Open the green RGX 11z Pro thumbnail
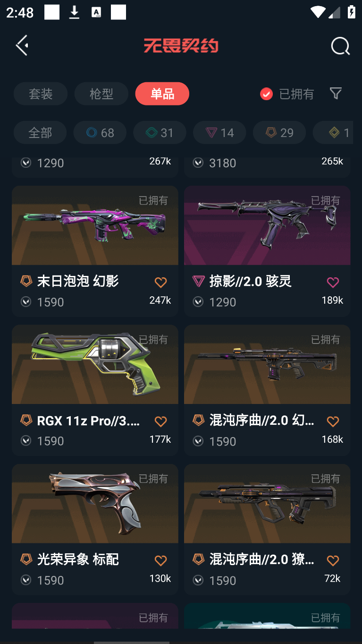Viewport: 362px width, 644px height. [95, 364]
